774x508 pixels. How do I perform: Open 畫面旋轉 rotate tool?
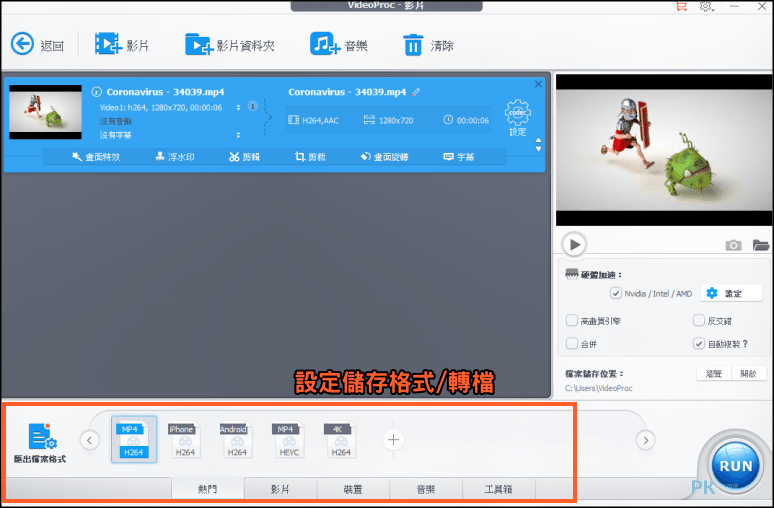click(385, 157)
